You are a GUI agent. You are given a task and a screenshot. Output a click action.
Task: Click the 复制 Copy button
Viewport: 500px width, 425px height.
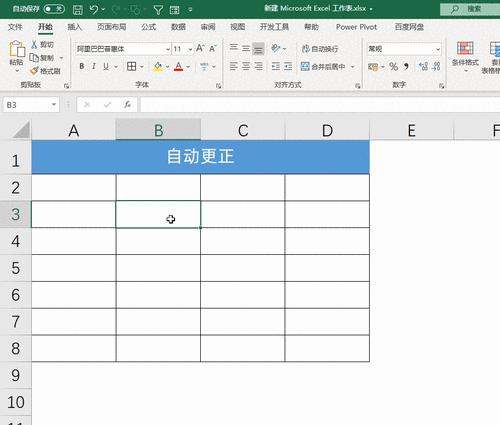pyautogui.click(x=42, y=58)
